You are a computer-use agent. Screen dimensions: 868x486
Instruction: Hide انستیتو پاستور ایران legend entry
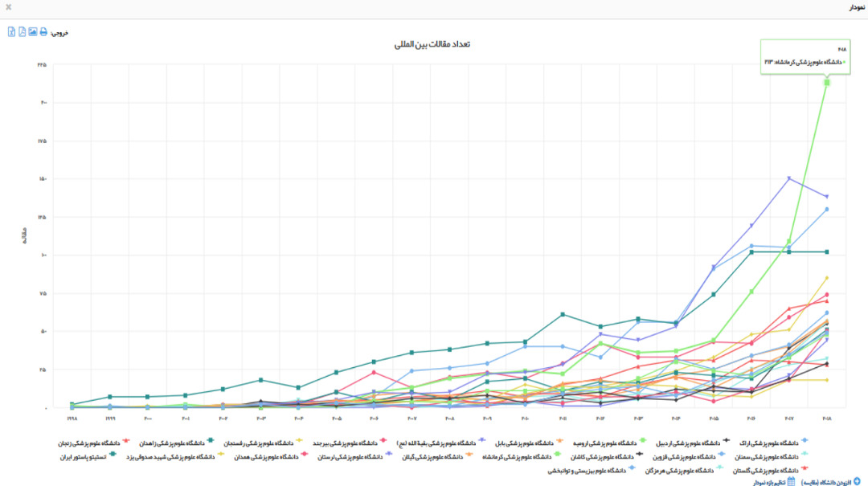pos(88,456)
